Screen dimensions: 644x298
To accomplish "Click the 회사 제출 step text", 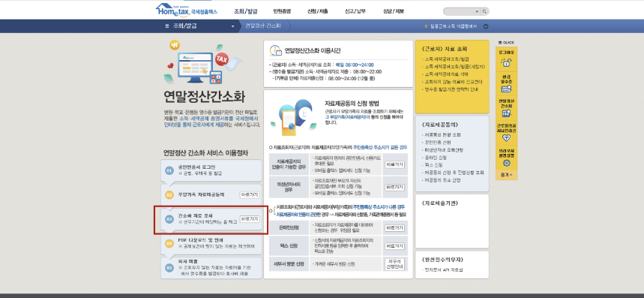I will pyautogui.click(x=188, y=261).
